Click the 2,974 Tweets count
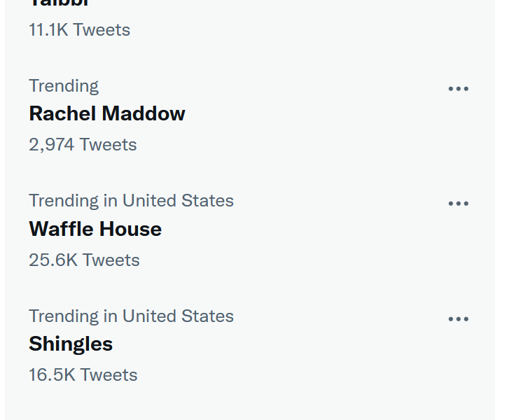The width and height of the screenshot is (521, 420). 83,144
